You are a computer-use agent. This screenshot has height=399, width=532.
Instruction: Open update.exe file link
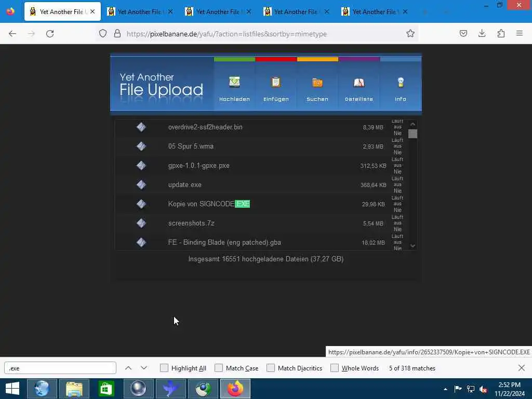[184, 185]
